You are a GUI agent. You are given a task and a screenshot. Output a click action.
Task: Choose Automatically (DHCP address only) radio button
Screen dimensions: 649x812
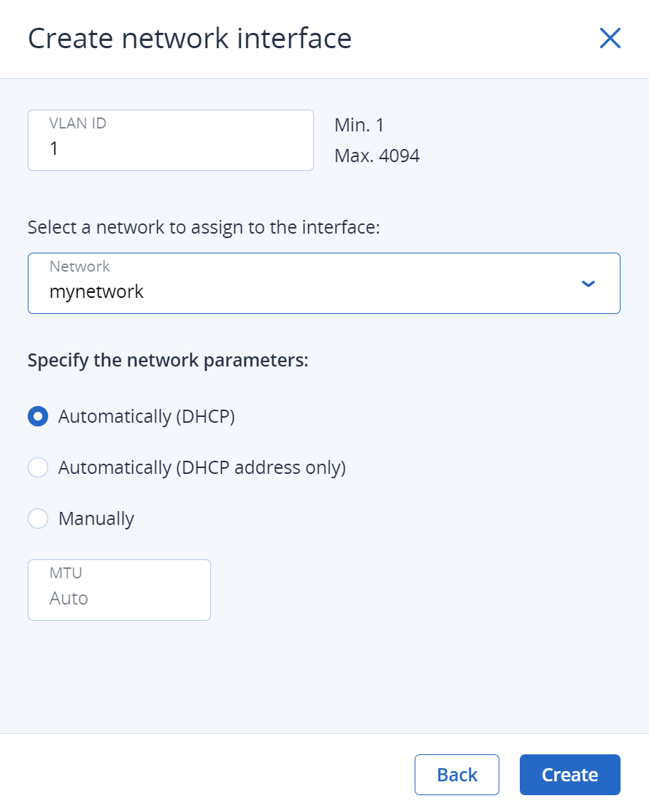click(38, 467)
